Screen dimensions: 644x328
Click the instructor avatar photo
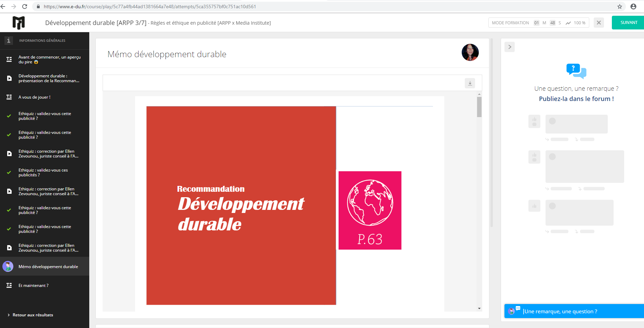pos(470,52)
